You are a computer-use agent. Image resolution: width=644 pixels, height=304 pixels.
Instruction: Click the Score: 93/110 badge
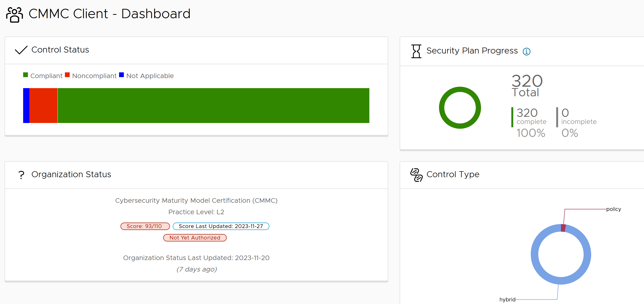pos(145,226)
